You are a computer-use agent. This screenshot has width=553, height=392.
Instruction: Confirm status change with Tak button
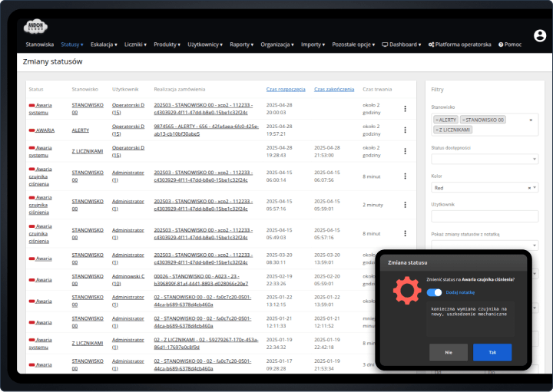pos(492,352)
